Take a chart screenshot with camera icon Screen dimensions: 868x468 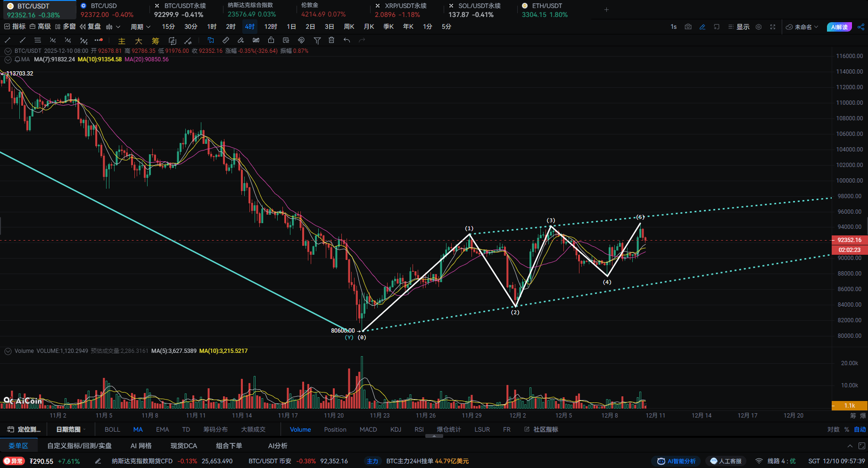click(x=688, y=27)
